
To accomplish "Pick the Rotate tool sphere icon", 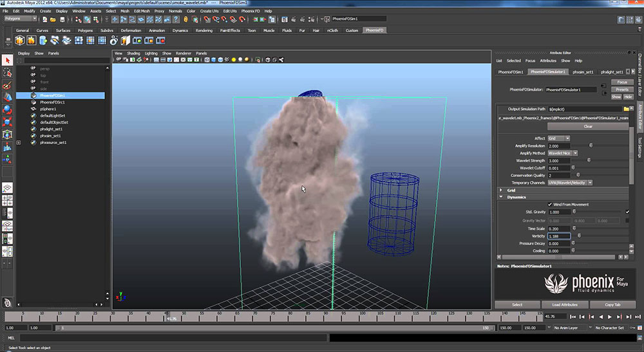I will (7, 109).
